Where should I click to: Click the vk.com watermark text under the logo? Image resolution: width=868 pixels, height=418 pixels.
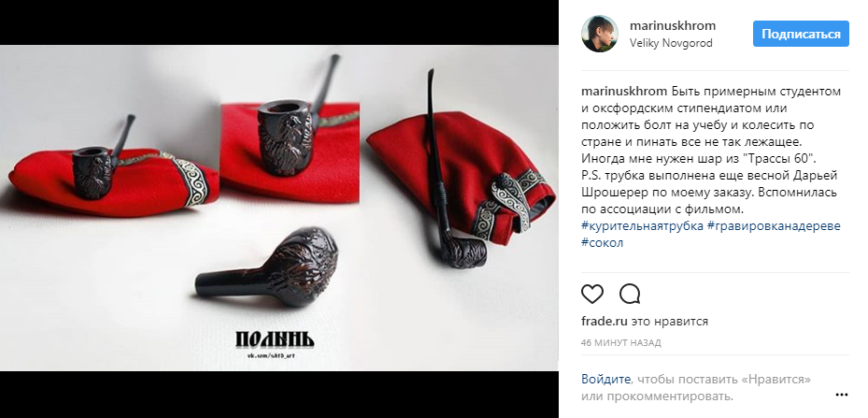click(x=271, y=354)
